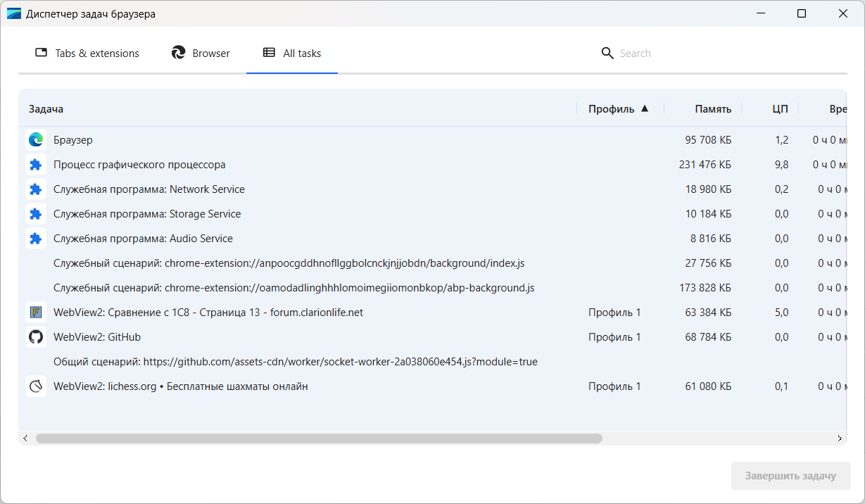Click the Edge icon in Браузер row
This screenshot has height=504, width=865.
tap(36, 140)
